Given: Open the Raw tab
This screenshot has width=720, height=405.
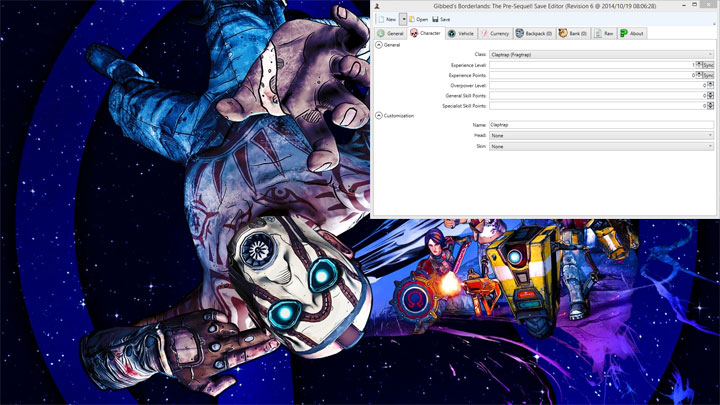Looking at the screenshot, I should [x=604, y=34].
